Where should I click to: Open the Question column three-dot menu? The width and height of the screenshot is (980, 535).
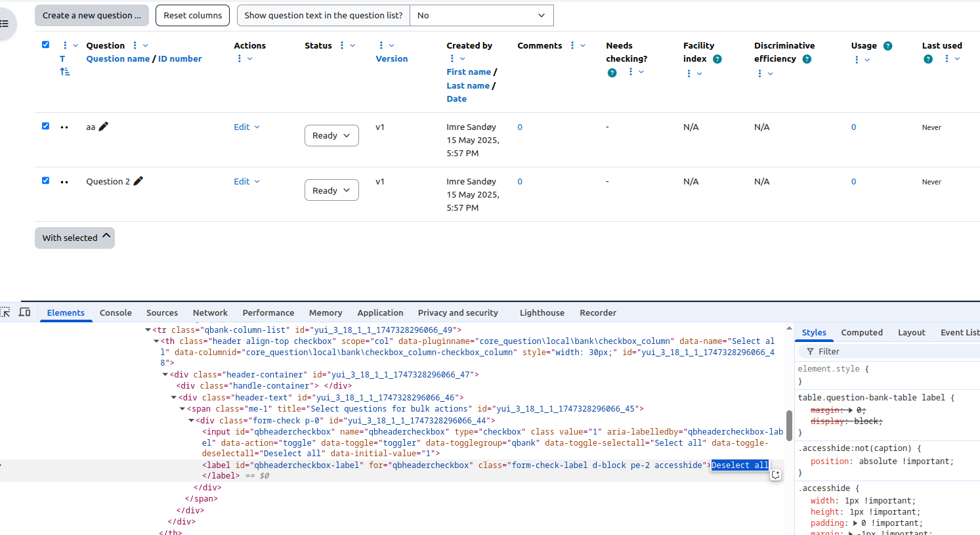point(135,45)
